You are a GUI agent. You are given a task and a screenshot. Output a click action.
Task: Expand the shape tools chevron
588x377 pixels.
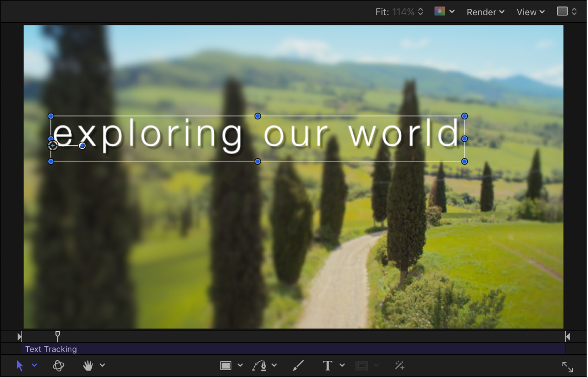[x=240, y=365]
